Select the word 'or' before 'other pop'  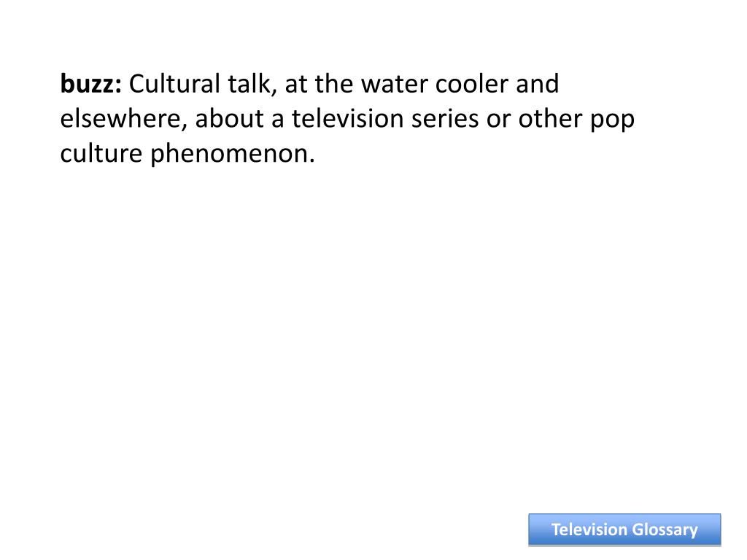[x=498, y=120]
